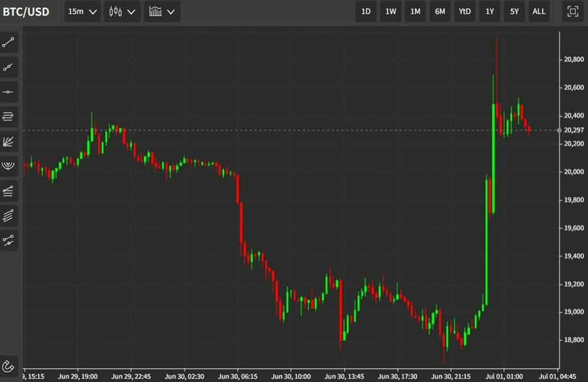Click the Jun 30, 10:00 time label
The image size is (588, 382).
(x=291, y=376)
